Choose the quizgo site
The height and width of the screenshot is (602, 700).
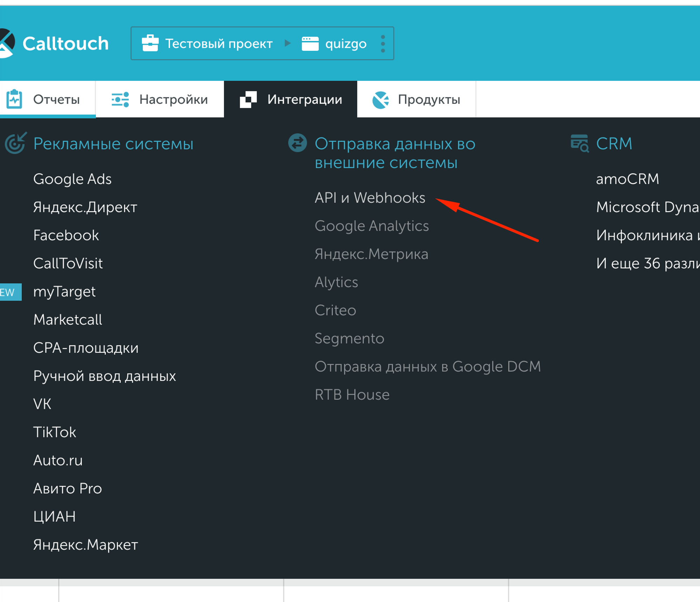(x=346, y=44)
